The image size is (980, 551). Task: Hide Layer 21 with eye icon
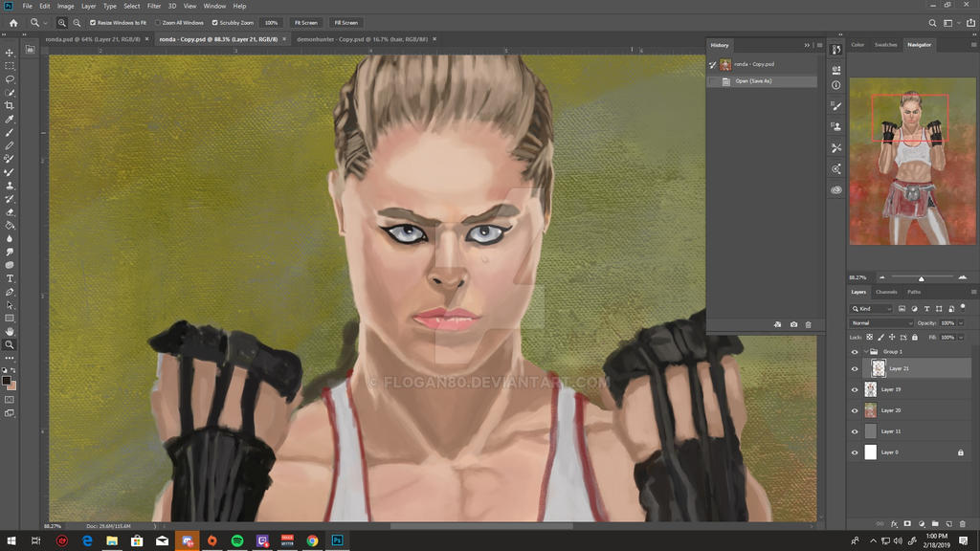[x=855, y=369]
